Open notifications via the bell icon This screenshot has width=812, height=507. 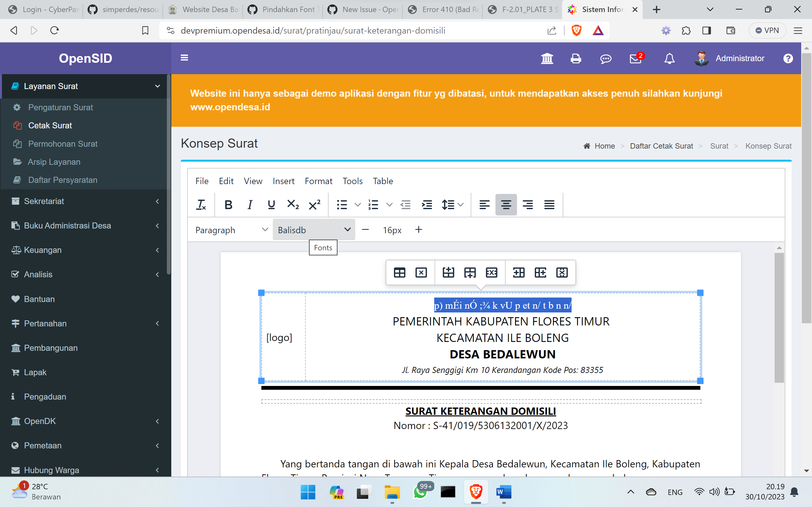pyautogui.click(x=669, y=58)
